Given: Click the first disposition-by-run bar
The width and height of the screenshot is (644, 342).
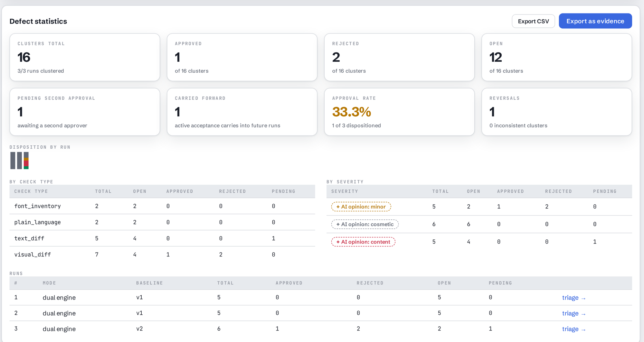Looking at the screenshot, I should 13,161.
